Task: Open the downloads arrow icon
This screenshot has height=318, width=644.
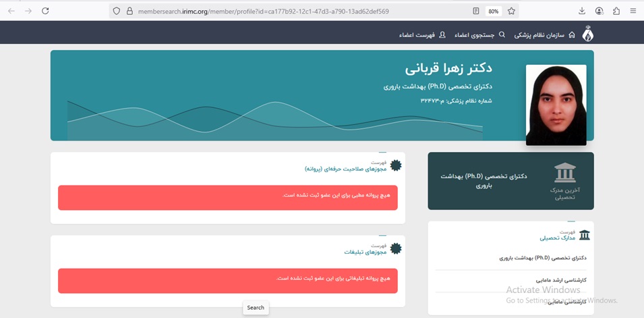Action: pyautogui.click(x=582, y=11)
